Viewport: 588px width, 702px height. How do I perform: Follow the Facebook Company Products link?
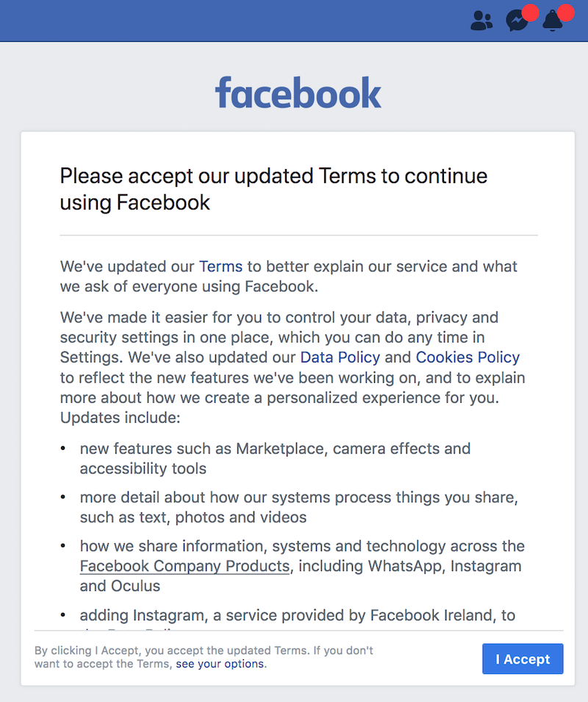pos(184,566)
